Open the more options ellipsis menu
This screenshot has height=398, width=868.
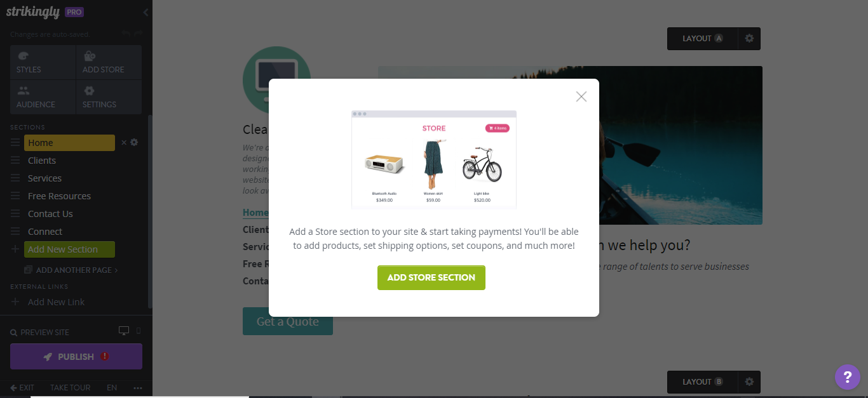tap(138, 388)
